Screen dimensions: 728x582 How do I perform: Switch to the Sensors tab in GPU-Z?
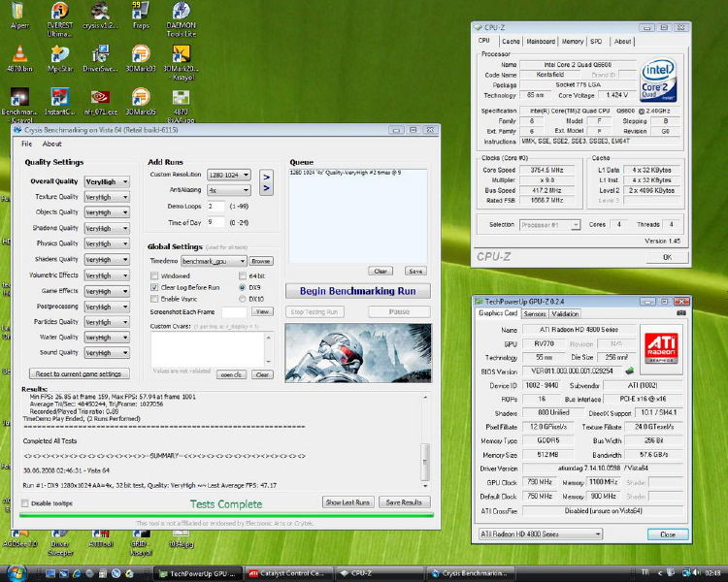click(535, 314)
